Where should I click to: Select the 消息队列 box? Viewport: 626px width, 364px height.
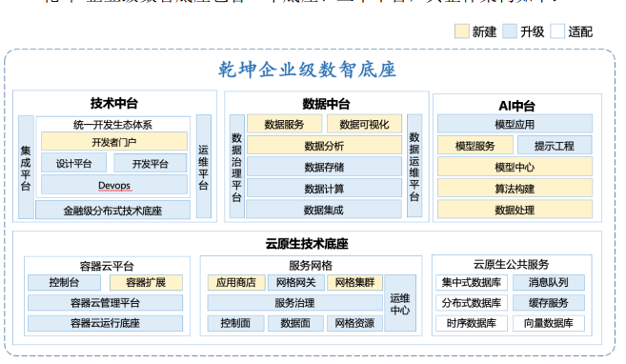[549, 283]
